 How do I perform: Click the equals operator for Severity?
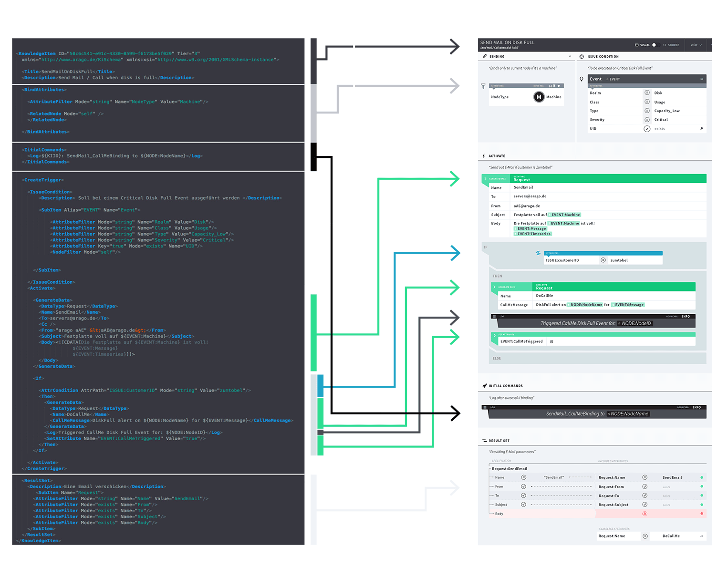[x=647, y=120]
